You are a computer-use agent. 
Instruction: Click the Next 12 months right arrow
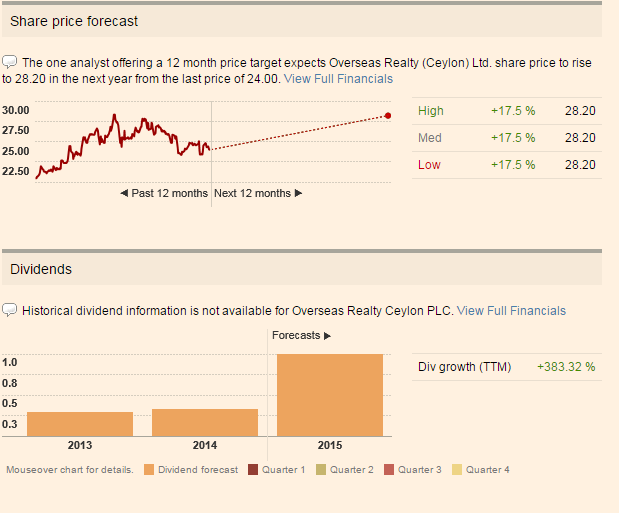[298, 193]
